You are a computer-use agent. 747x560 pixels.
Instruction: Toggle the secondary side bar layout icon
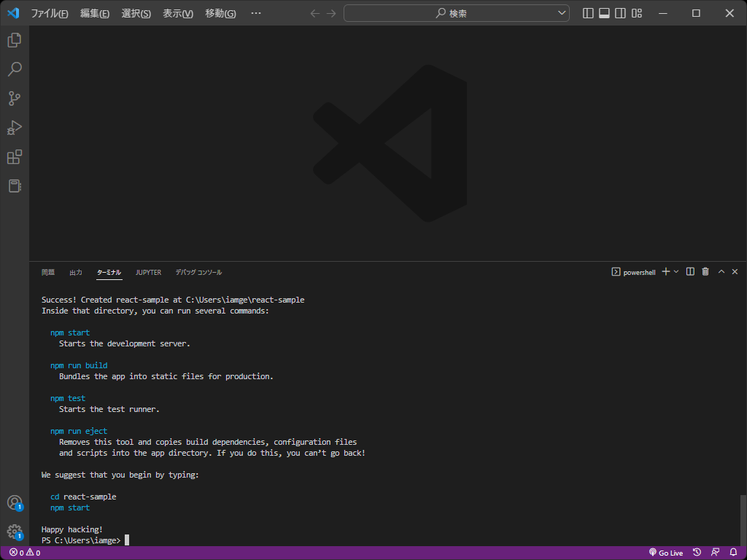click(x=620, y=13)
